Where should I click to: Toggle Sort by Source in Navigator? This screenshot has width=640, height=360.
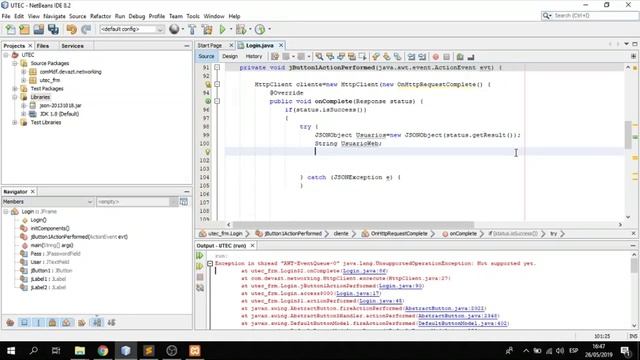coord(111,323)
